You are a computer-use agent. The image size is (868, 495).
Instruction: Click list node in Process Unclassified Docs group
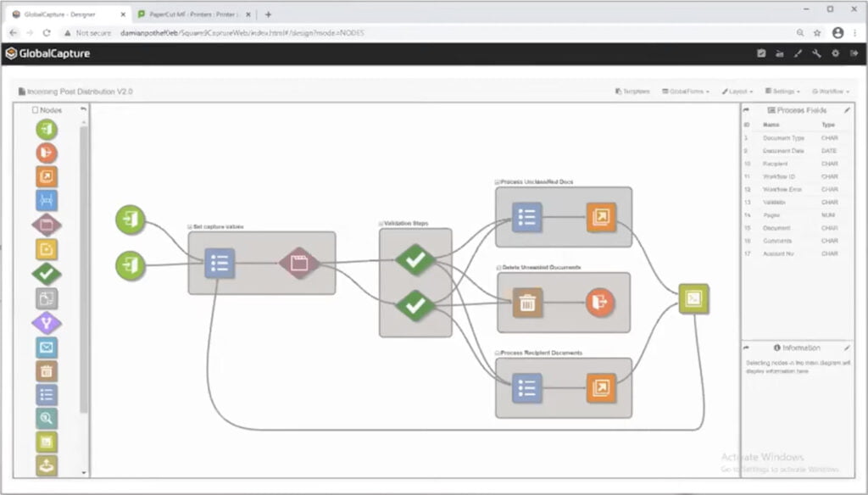526,216
